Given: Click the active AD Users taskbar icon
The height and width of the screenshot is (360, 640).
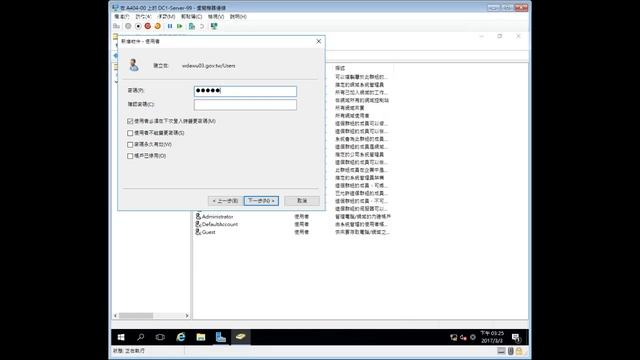Looking at the screenshot, I should [240, 337].
